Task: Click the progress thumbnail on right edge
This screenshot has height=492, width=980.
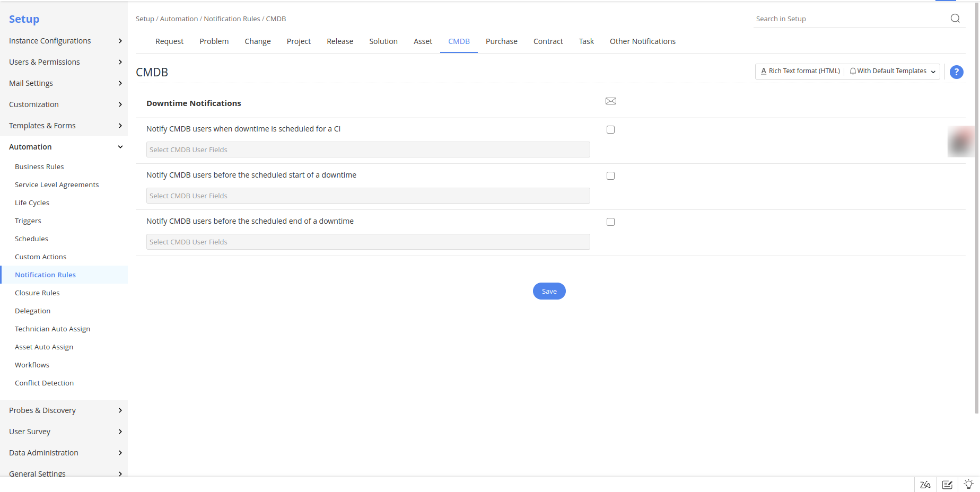Action: [x=961, y=142]
